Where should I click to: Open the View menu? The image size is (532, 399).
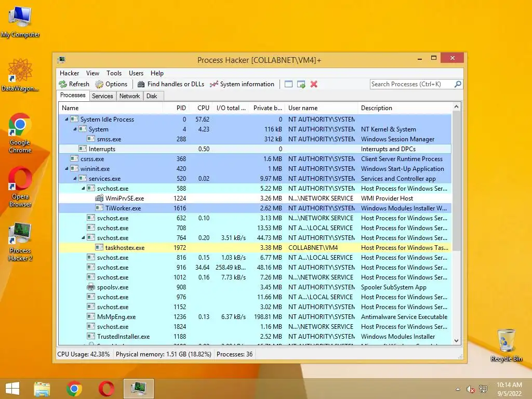(92, 73)
